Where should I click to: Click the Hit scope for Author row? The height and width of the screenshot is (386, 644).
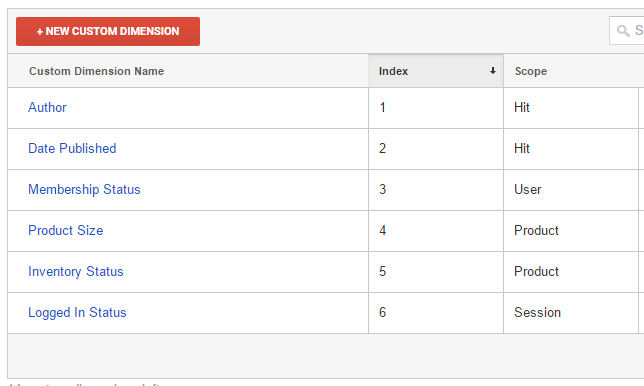(571, 108)
